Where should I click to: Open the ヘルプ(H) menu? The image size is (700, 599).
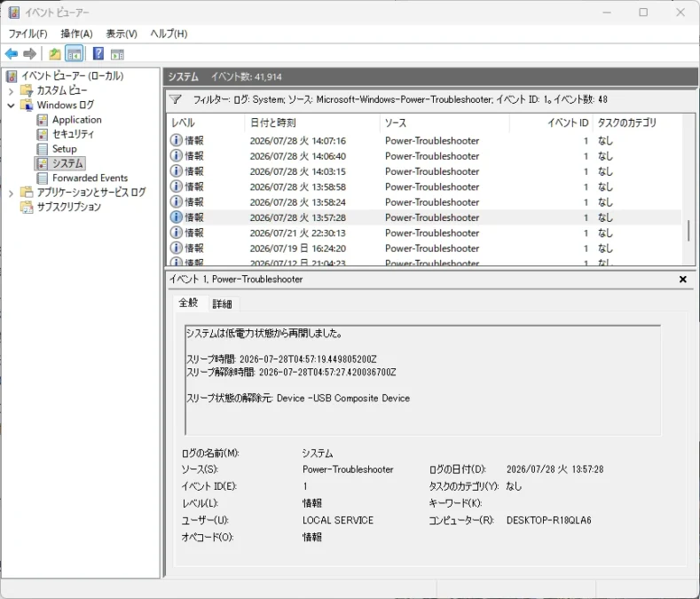pos(169,34)
